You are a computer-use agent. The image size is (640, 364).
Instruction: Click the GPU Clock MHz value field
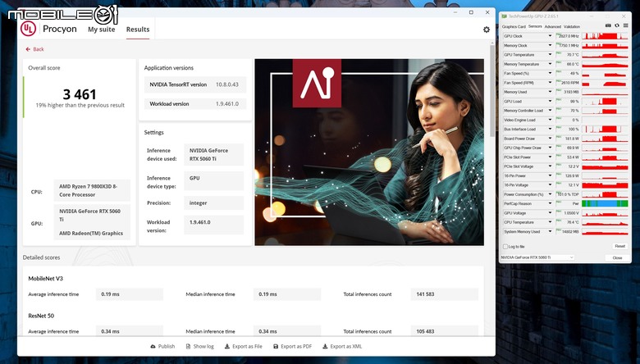tap(568, 36)
